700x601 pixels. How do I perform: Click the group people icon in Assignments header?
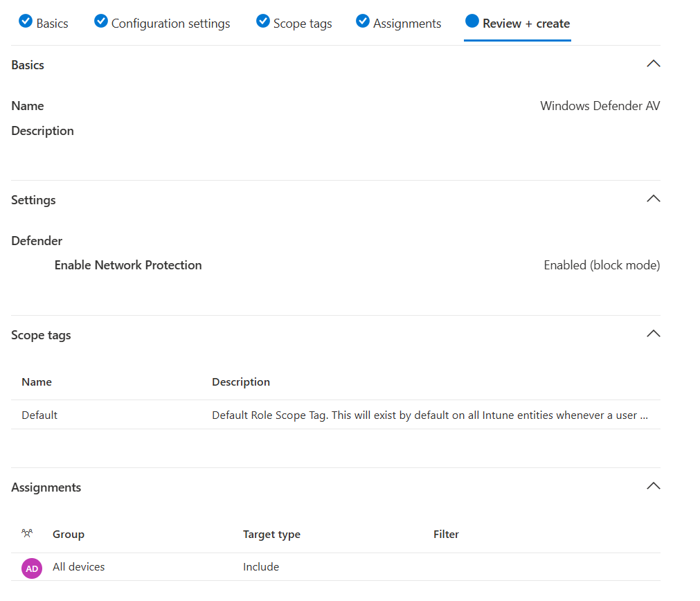(27, 534)
